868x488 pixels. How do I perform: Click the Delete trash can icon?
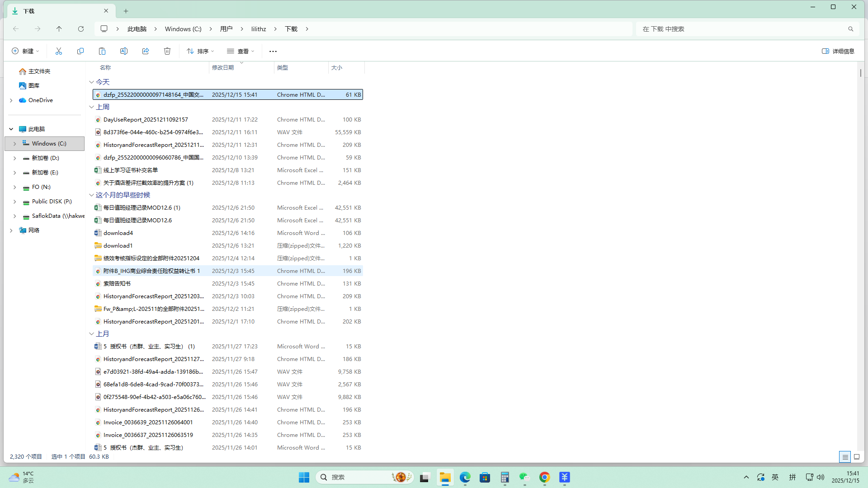click(167, 51)
